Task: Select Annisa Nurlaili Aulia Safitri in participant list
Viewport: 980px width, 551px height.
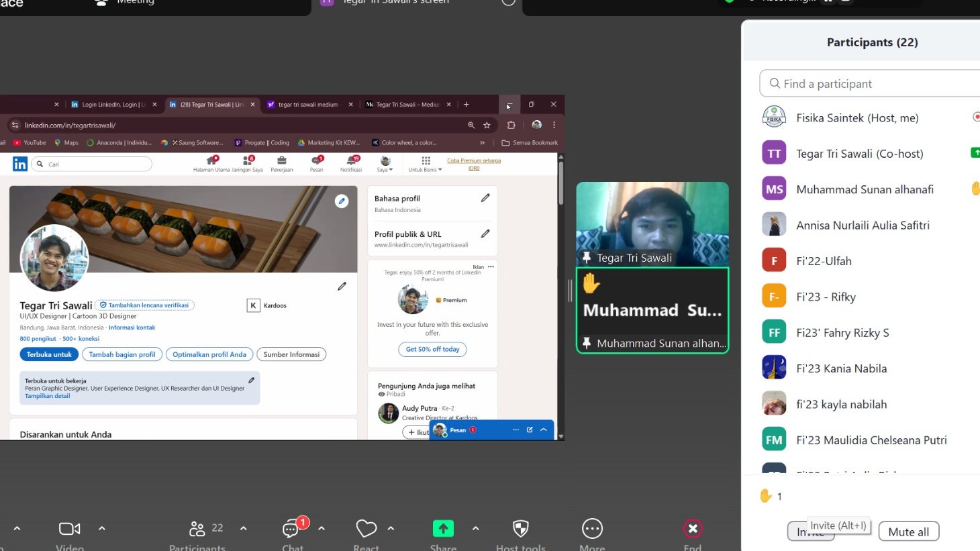Action: click(863, 226)
